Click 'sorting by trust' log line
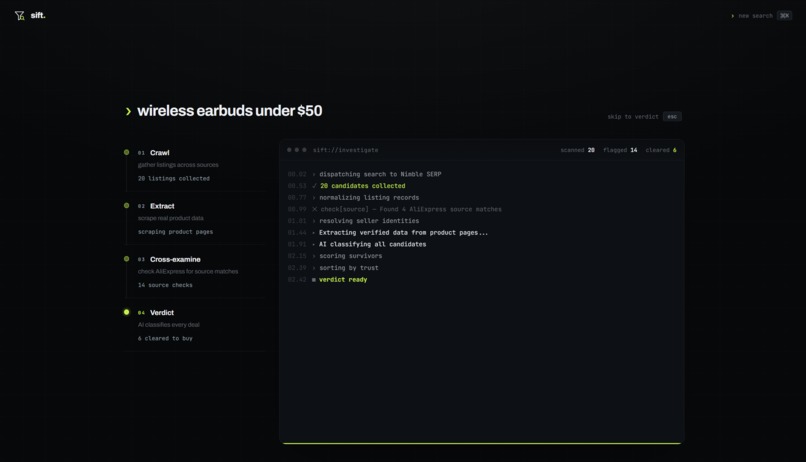Image resolution: width=806 pixels, height=462 pixels. (x=349, y=268)
